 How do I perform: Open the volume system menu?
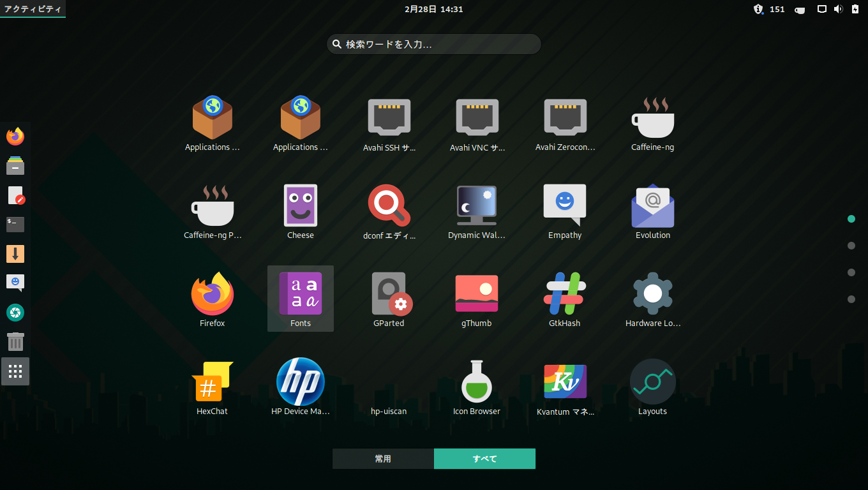click(x=839, y=9)
